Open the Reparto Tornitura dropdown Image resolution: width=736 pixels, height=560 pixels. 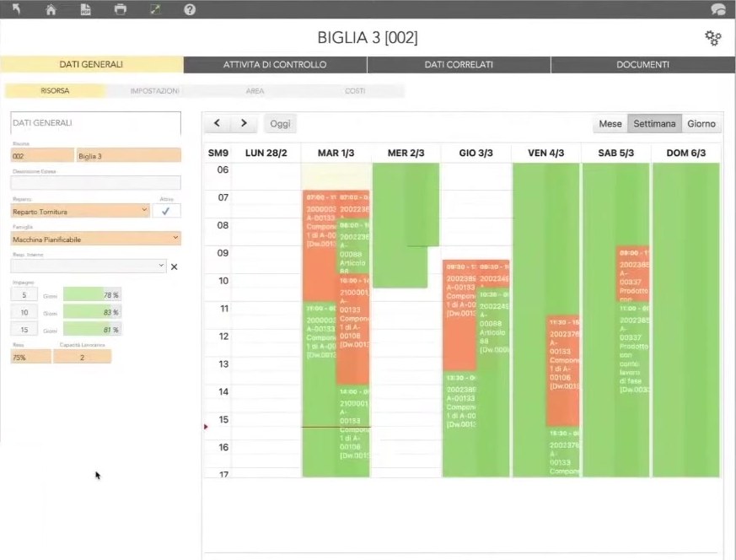(x=80, y=211)
